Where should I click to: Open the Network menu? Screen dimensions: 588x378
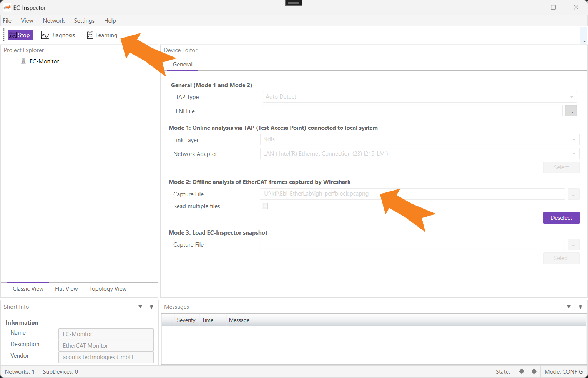pyautogui.click(x=53, y=20)
